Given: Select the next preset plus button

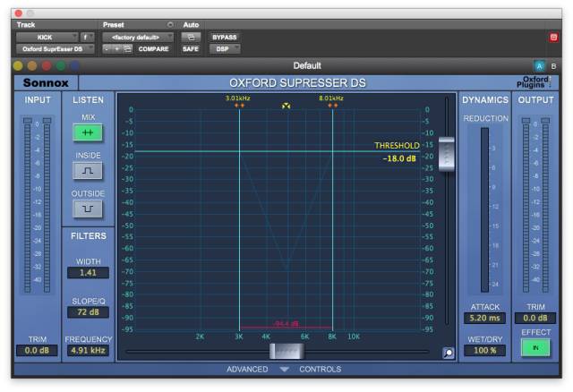Looking at the screenshot, I should pos(117,49).
